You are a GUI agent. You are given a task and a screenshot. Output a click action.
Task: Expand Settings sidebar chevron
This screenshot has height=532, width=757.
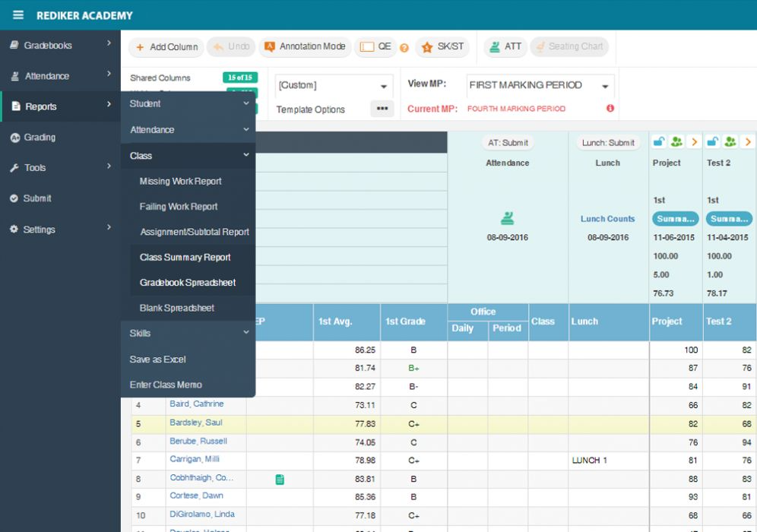click(109, 227)
